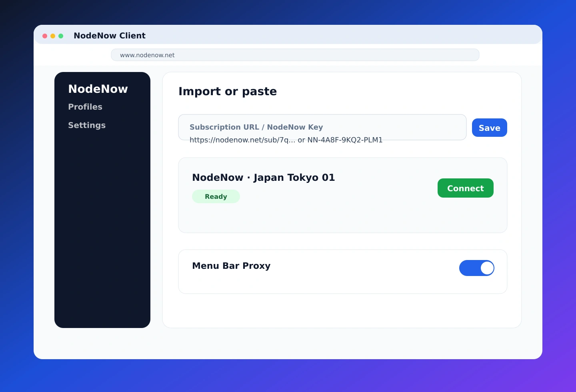This screenshot has height=392, width=576.
Task: Click the Import or paste heading
Action: 227,91
